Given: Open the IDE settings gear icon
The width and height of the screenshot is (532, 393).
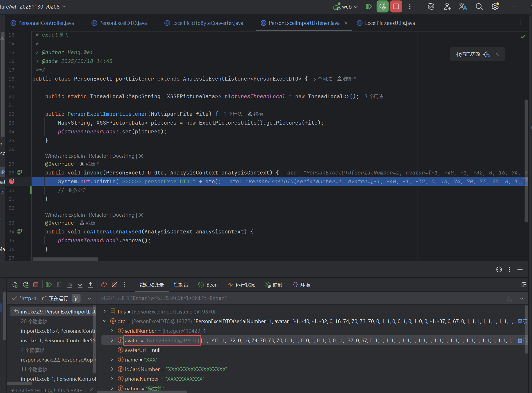Looking at the screenshot, I should tap(495, 7).
